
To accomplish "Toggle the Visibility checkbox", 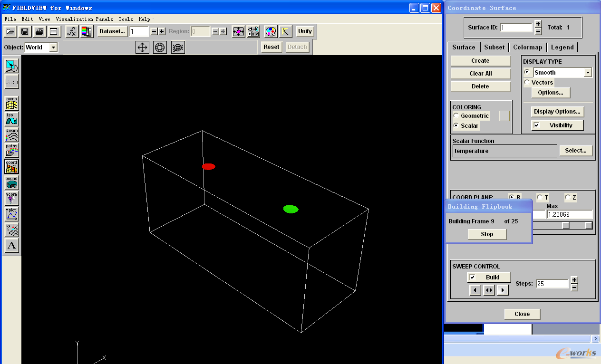I will tap(536, 125).
